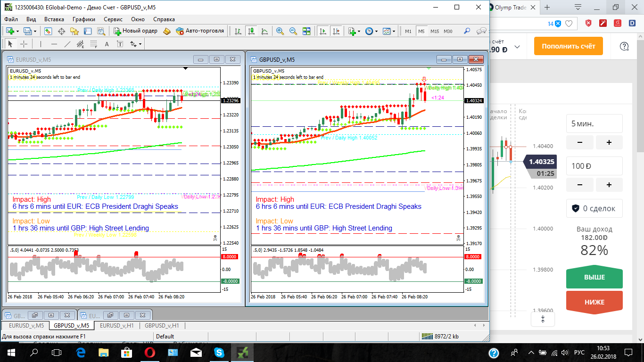Click Пополнить счёт in Olymp Trade

(568, 46)
